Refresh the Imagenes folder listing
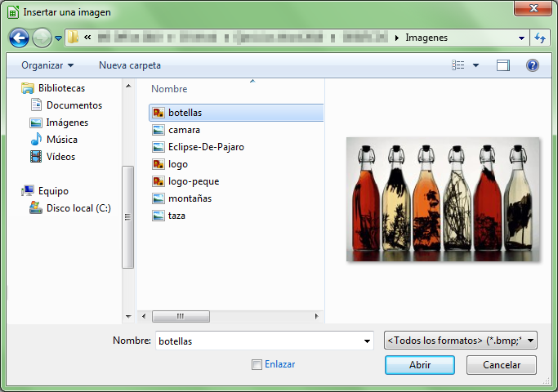558x392 pixels. 540,38
